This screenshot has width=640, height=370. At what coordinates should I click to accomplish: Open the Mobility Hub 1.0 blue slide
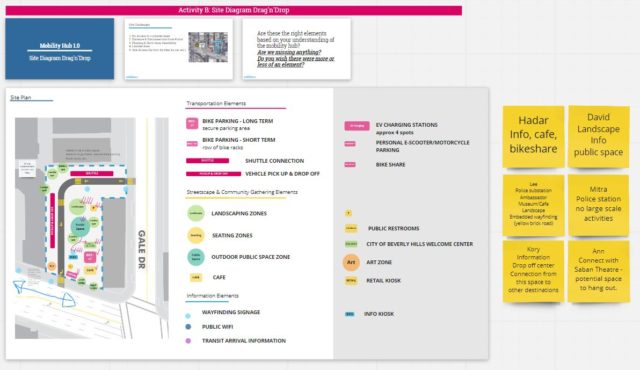click(60, 49)
